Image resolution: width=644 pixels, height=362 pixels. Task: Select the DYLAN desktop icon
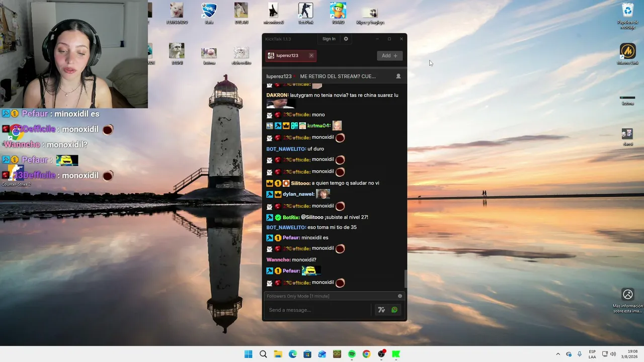(x=241, y=14)
